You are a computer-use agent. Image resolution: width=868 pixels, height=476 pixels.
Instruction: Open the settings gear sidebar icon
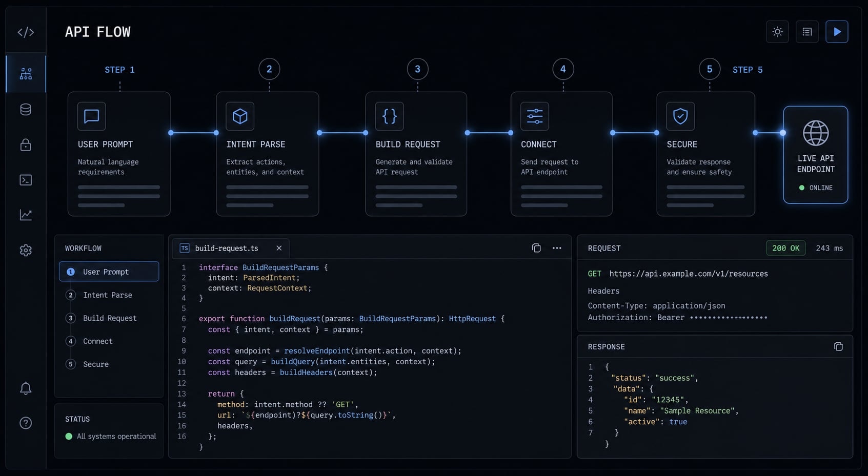click(x=26, y=250)
